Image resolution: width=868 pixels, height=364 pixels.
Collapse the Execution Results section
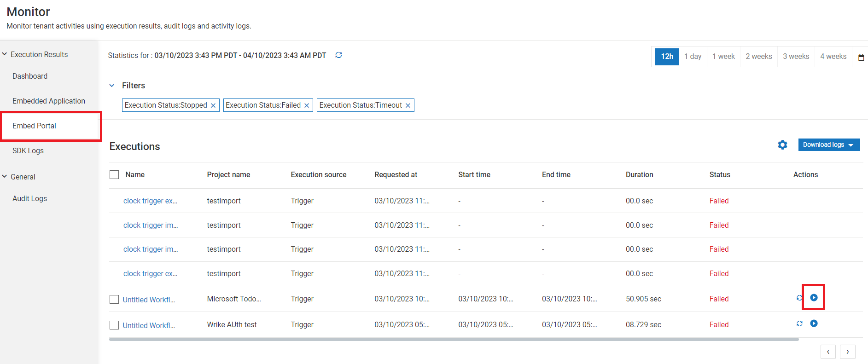click(5, 54)
